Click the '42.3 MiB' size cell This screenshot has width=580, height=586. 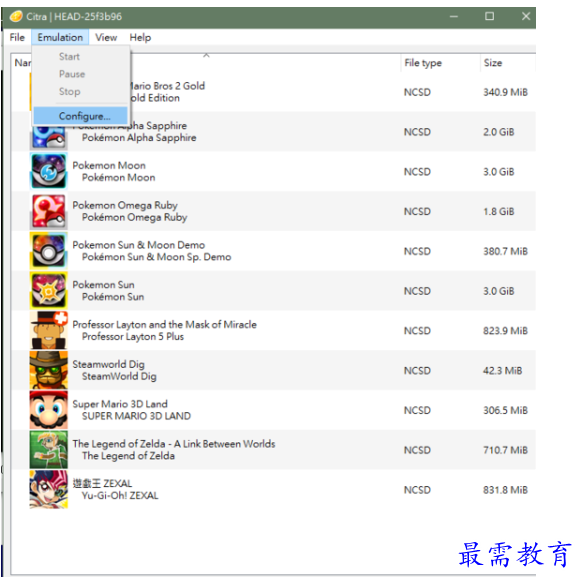coord(502,370)
